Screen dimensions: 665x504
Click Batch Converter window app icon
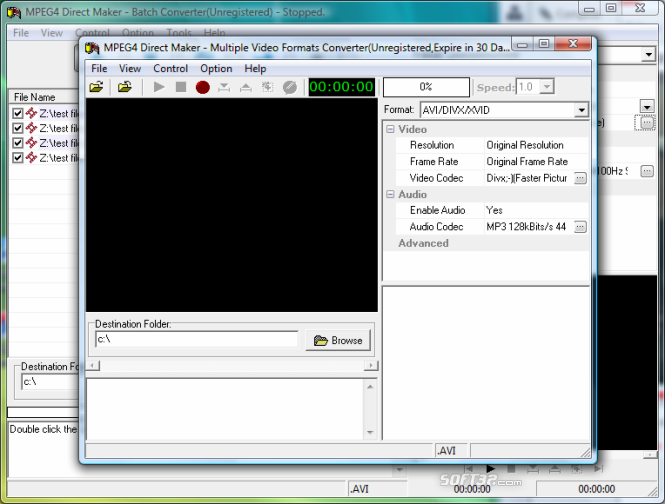point(14,13)
